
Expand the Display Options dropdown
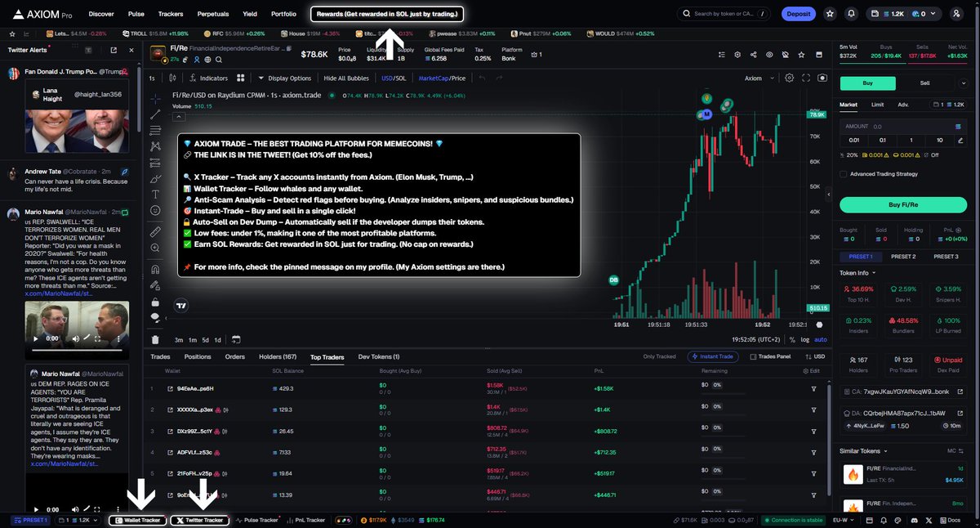tap(285, 78)
